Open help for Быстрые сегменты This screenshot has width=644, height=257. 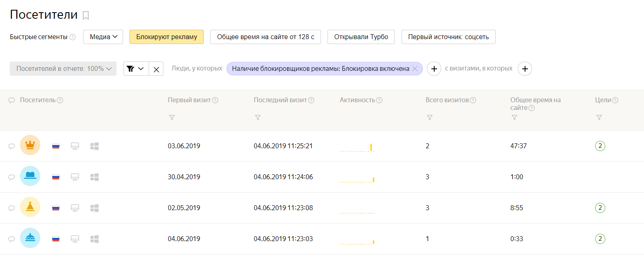73,37
